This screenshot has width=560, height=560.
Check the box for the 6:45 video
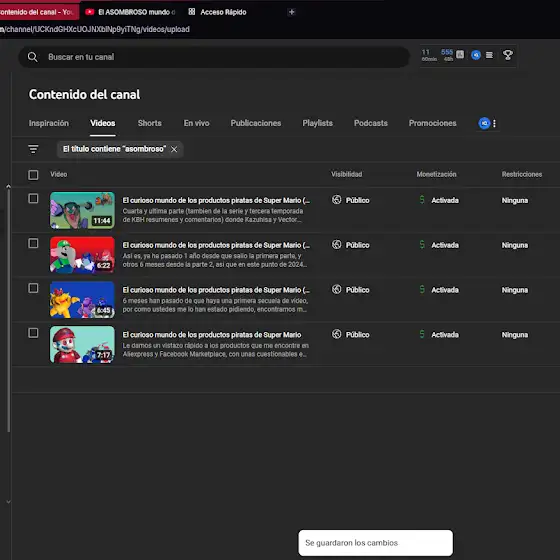point(33,288)
